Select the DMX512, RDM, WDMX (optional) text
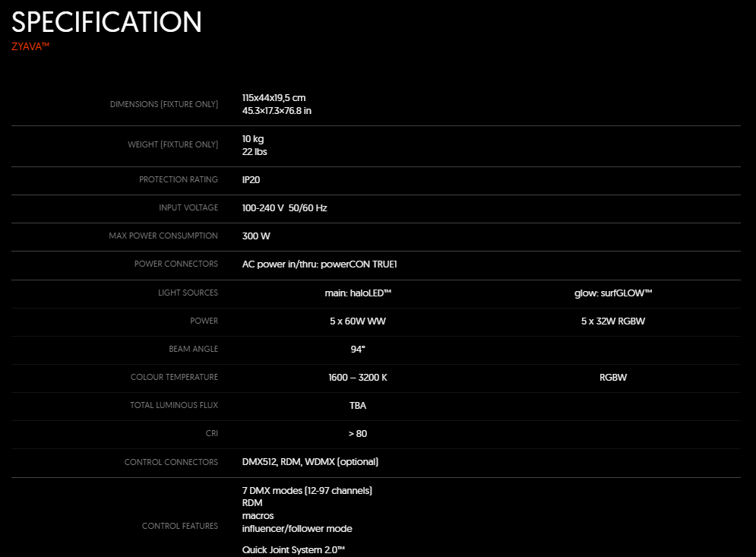The height and width of the screenshot is (557, 756). click(311, 462)
